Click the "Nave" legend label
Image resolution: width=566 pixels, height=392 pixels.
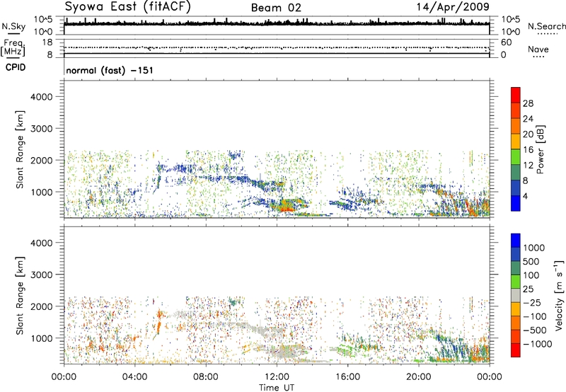[x=538, y=49]
